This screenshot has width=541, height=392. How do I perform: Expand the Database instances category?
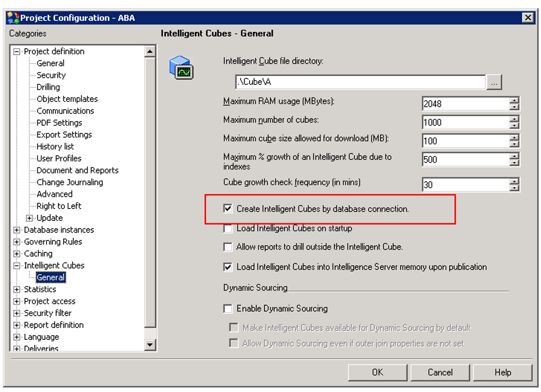click(x=18, y=229)
